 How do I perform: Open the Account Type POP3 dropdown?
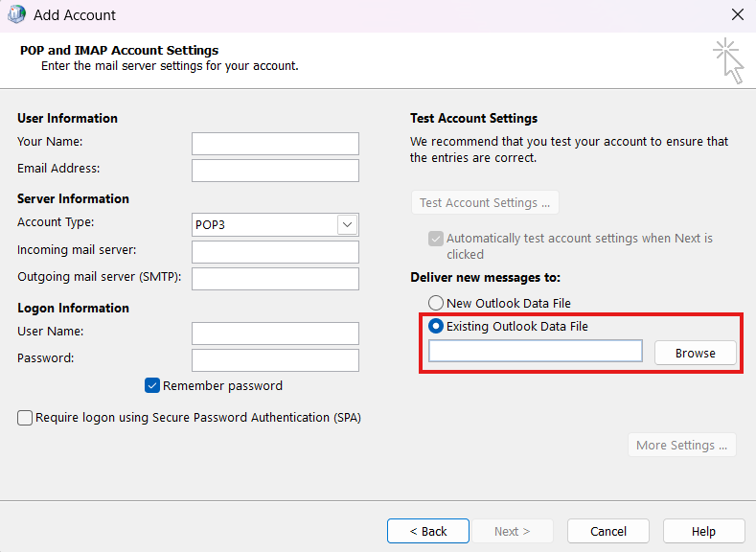pyautogui.click(x=275, y=224)
